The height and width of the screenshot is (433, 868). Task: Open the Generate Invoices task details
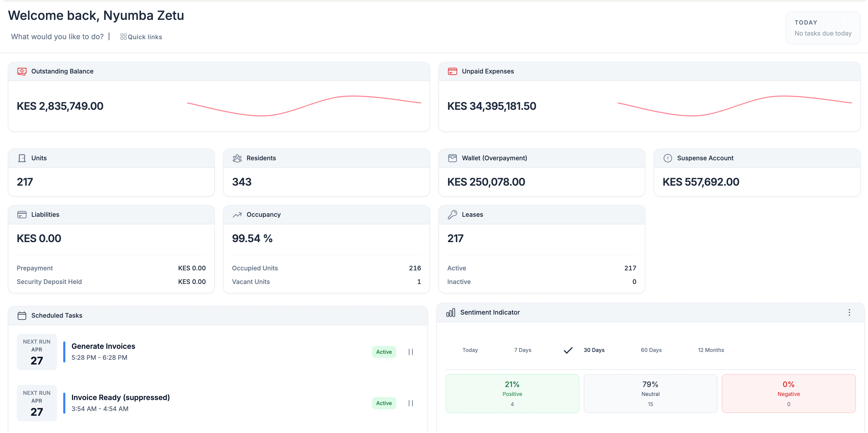[x=103, y=346]
